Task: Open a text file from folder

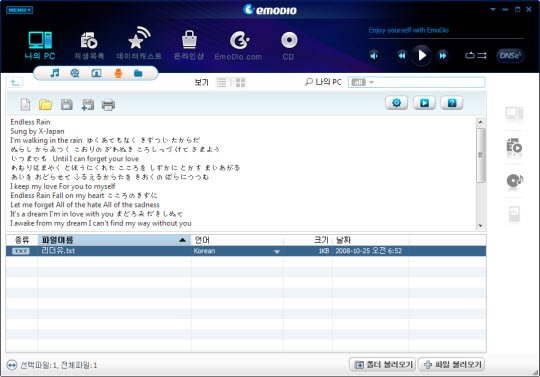Action: click(x=45, y=105)
